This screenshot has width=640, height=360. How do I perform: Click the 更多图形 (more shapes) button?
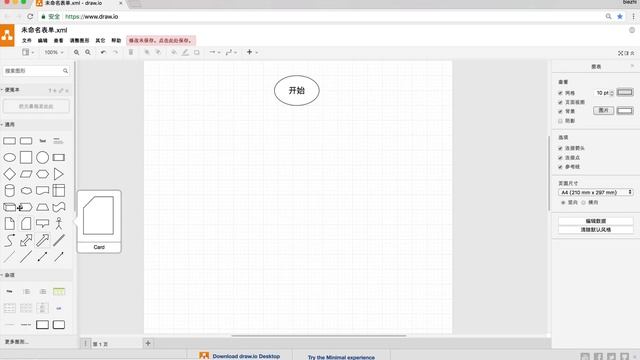click(16, 342)
